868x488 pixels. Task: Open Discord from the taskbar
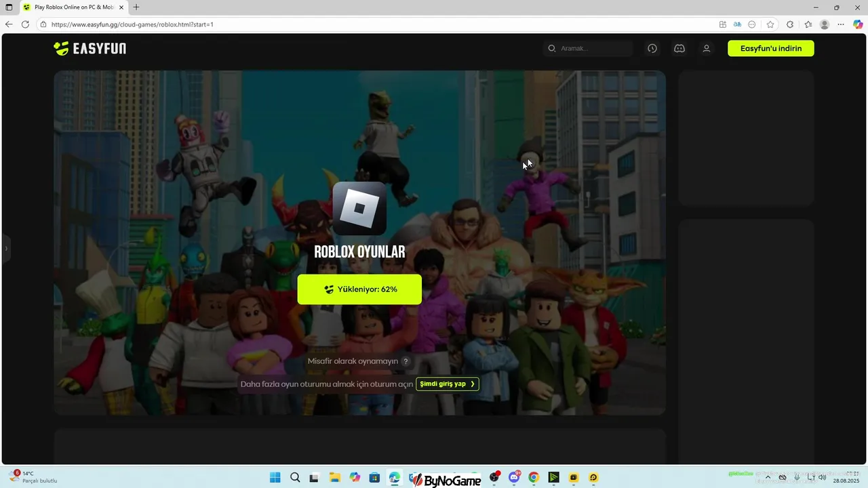(514, 477)
